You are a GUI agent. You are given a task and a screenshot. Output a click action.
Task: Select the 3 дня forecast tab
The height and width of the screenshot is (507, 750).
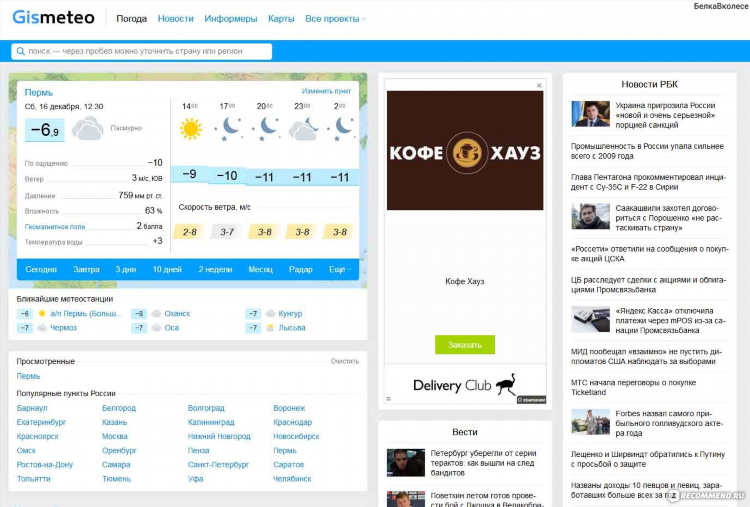coord(126,269)
